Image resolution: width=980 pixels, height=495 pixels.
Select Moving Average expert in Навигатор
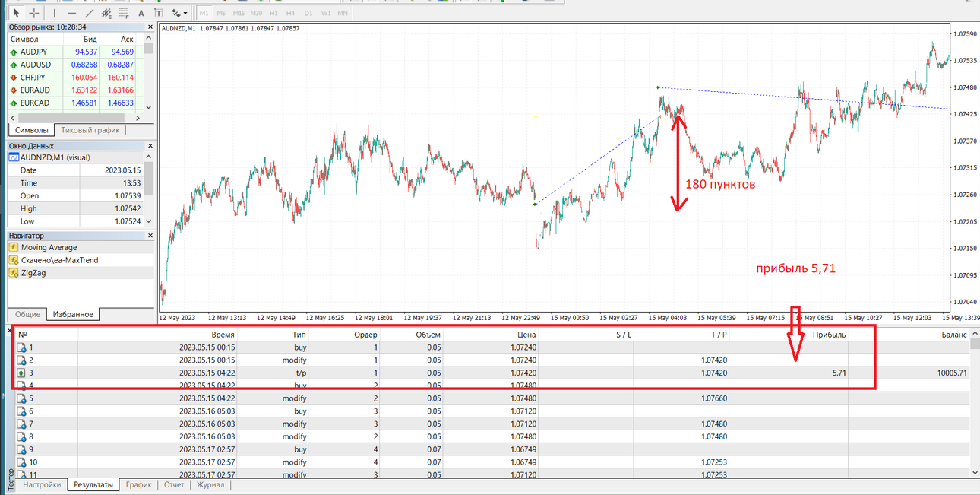pos(49,247)
